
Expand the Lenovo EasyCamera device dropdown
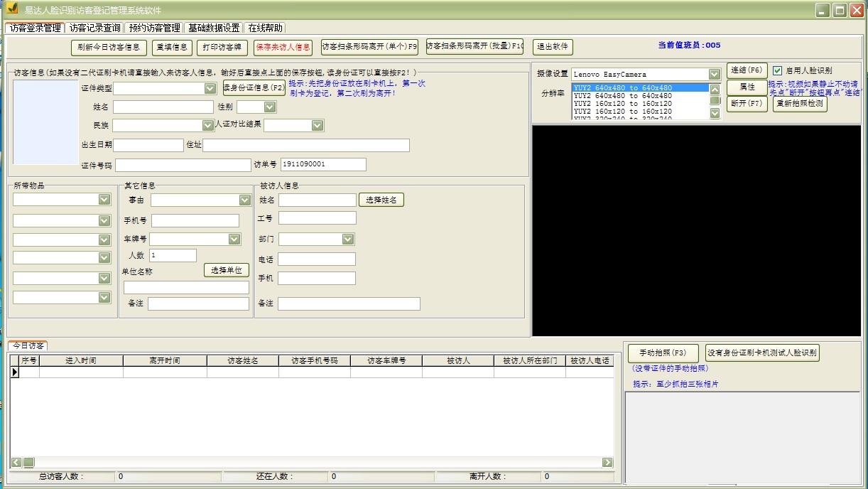(714, 74)
